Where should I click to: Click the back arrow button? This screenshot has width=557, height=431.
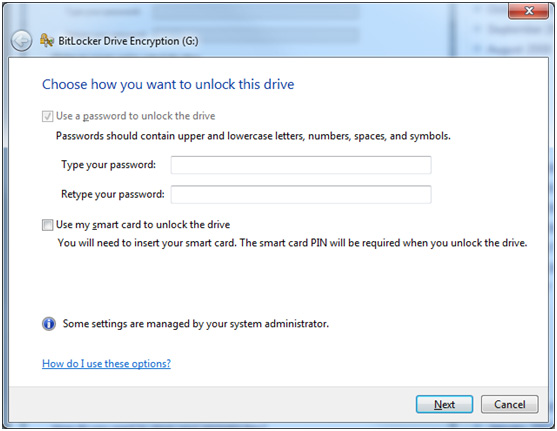(x=21, y=41)
